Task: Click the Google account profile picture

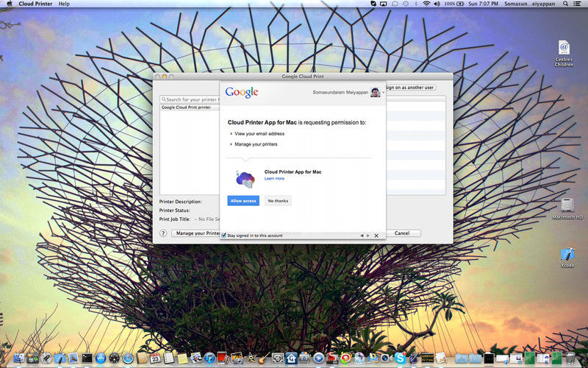Action: click(376, 92)
